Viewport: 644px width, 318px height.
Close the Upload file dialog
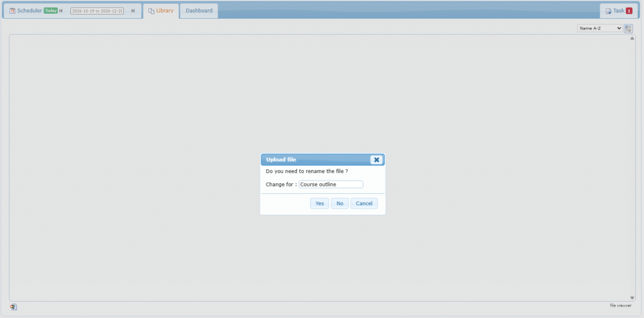(x=376, y=159)
